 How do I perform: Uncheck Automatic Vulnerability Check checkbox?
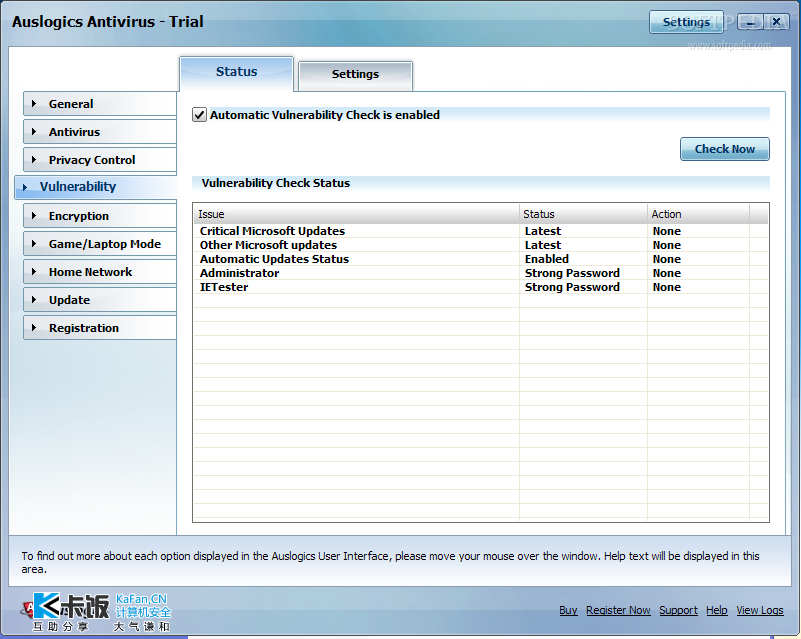tap(199, 115)
